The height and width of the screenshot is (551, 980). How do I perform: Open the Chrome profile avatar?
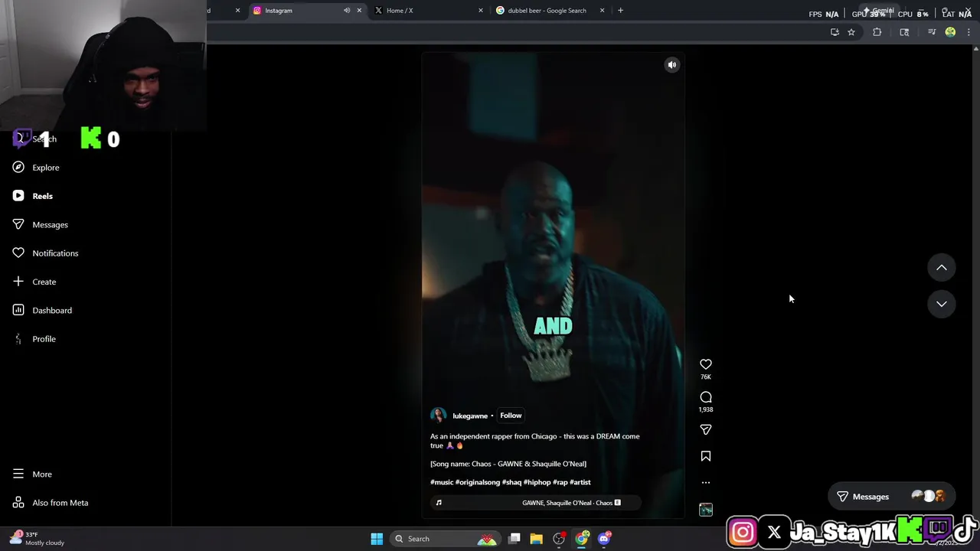[950, 32]
